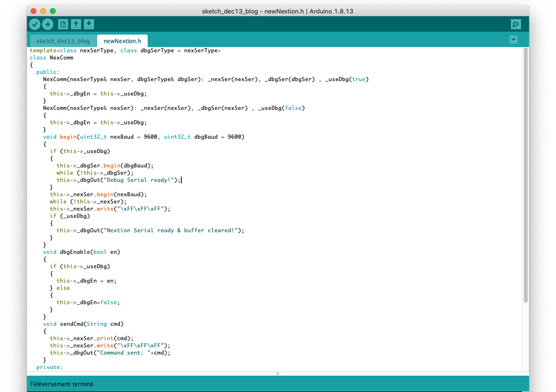Close the Arduino window with red button
The width and height of the screenshot is (556, 392).
tap(33, 11)
